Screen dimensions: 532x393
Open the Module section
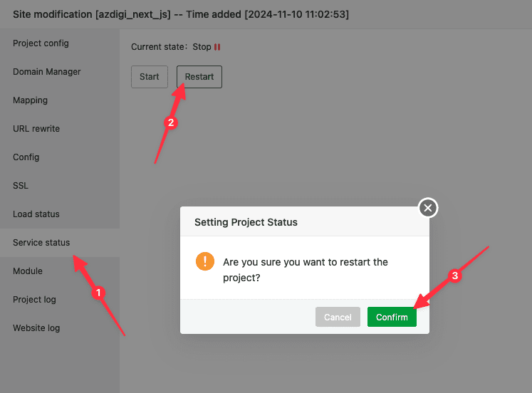point(28,271)
